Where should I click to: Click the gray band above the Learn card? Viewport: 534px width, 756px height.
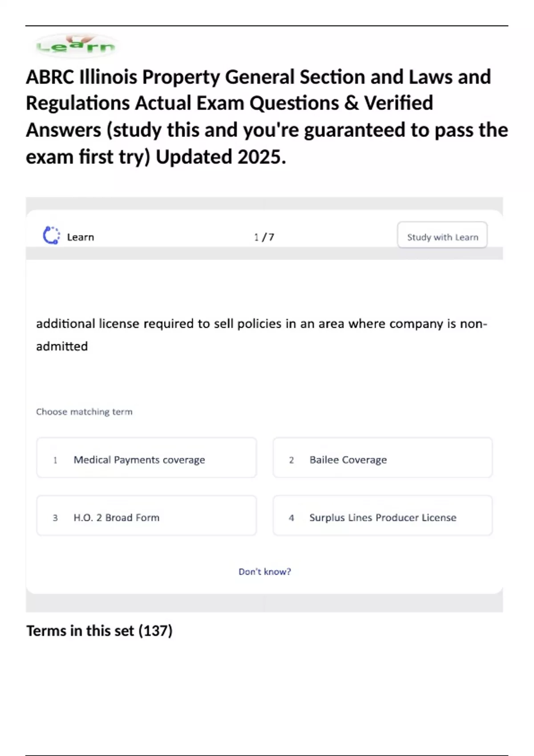click(264, 203)
